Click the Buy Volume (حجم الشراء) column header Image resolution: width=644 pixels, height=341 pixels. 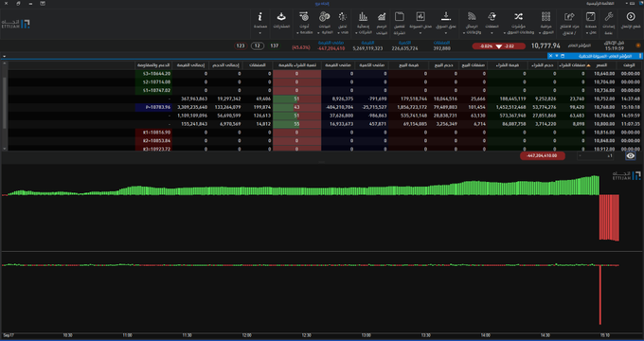point(543,65)
